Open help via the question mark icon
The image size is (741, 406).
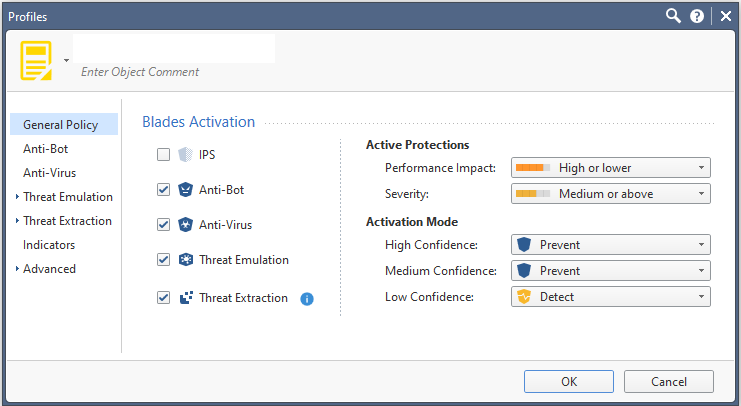coord(697,17)
